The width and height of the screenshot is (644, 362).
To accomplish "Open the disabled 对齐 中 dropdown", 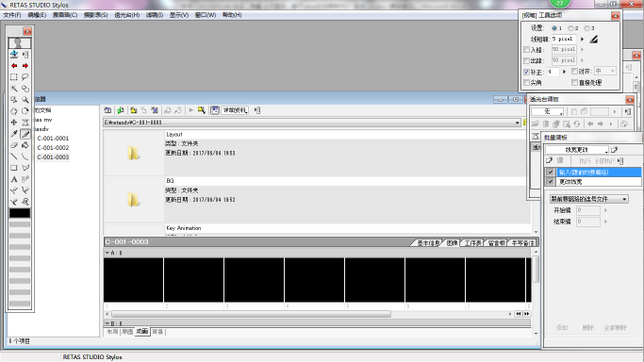I will point(605,72).
